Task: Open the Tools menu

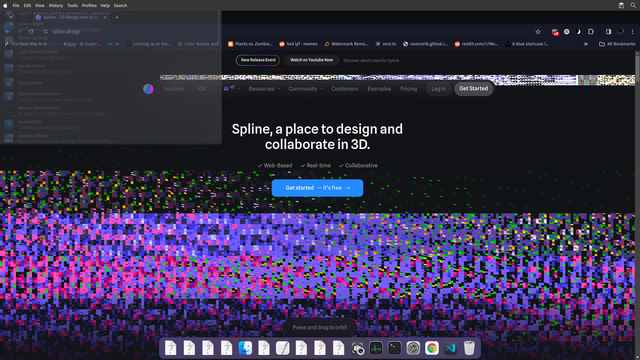Action: tap(72, 5)
